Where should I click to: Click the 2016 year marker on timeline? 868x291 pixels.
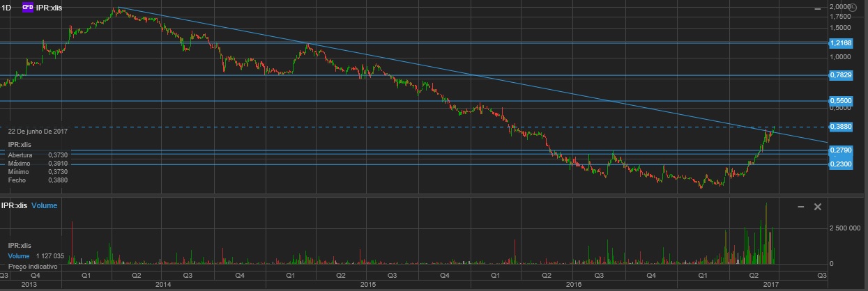[x=573, y=285]
